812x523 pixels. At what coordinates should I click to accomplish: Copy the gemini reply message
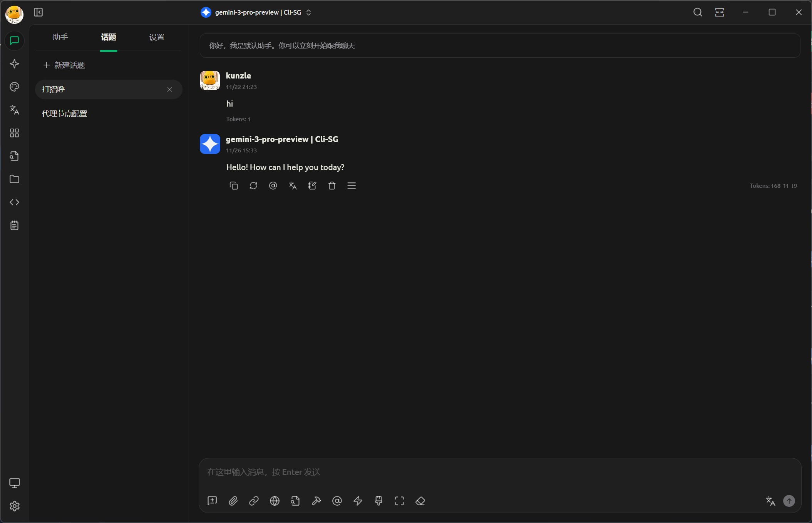tap(234, 185)
